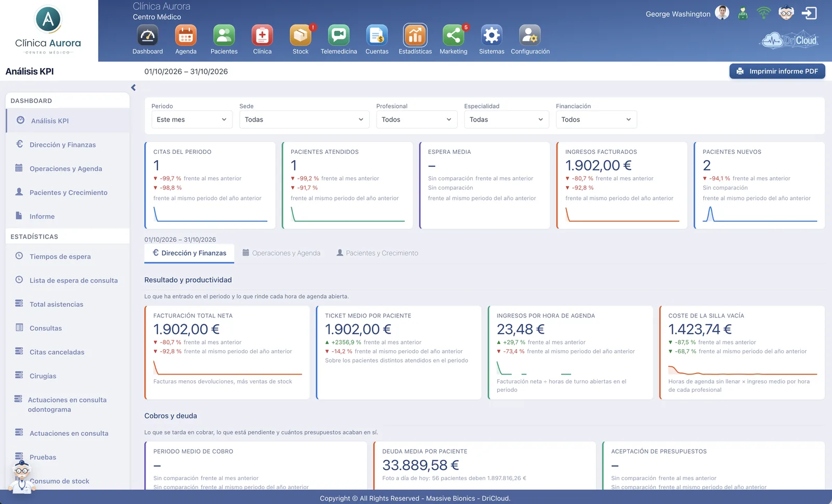Viewport: 832px width, 504px height.
Task: Open the Stock box icon
Action: tap(301, 35)
